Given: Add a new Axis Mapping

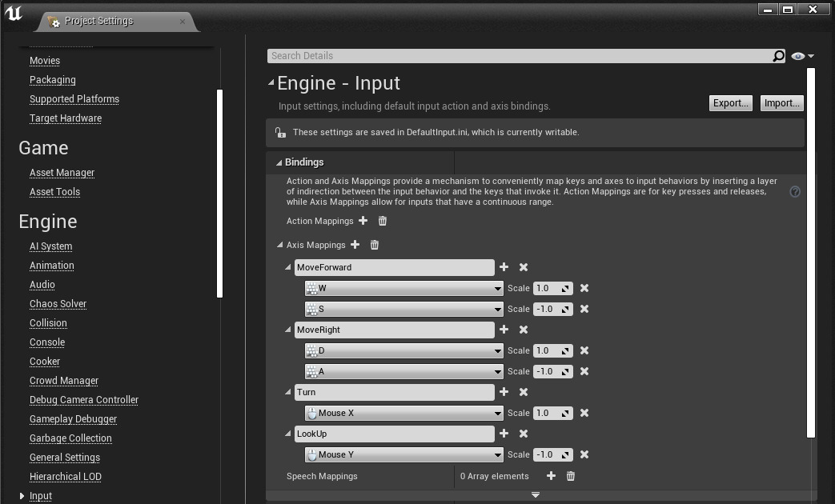Looking at the screenshot, I should click(x=355, y=244).
